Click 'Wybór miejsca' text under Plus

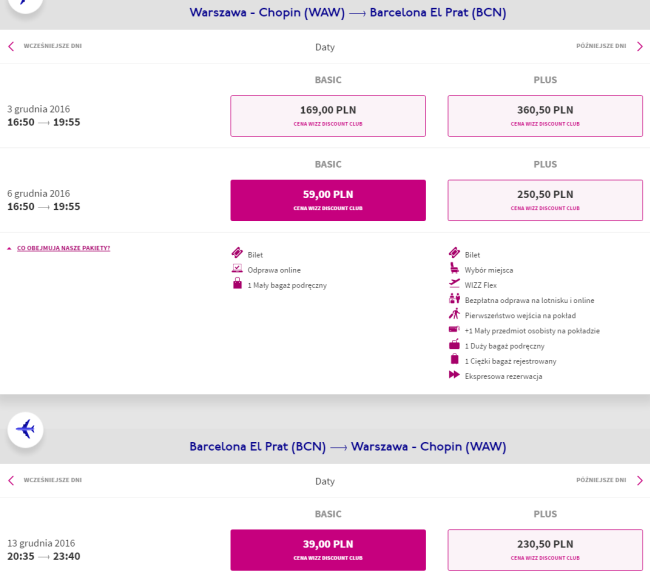[x=489, y=270]
